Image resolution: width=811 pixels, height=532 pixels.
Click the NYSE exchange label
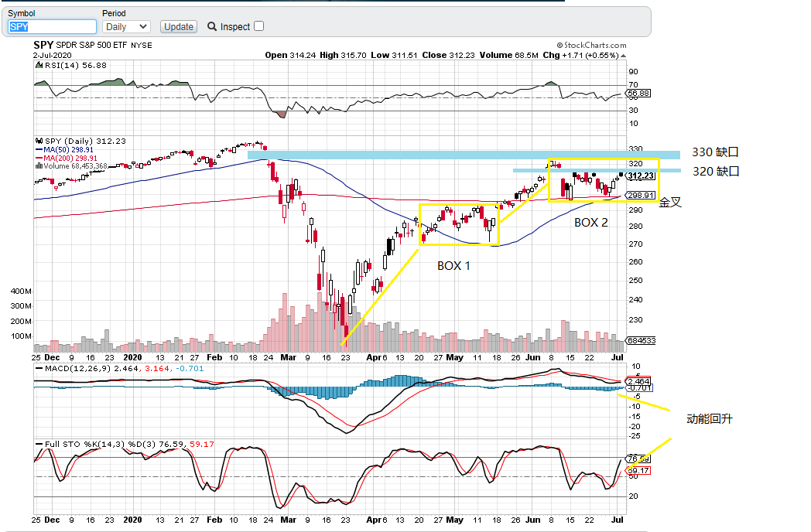(x=141, y=46)
